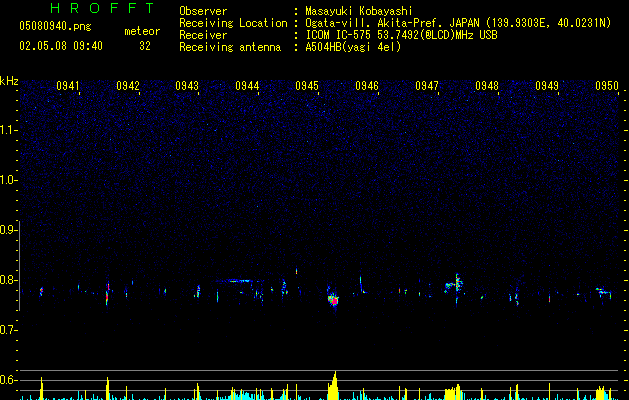The height and width of the screenshot is (400, 629).
Task: Click the date stamp 02.05.08 09:40
Action: (61, 46)
